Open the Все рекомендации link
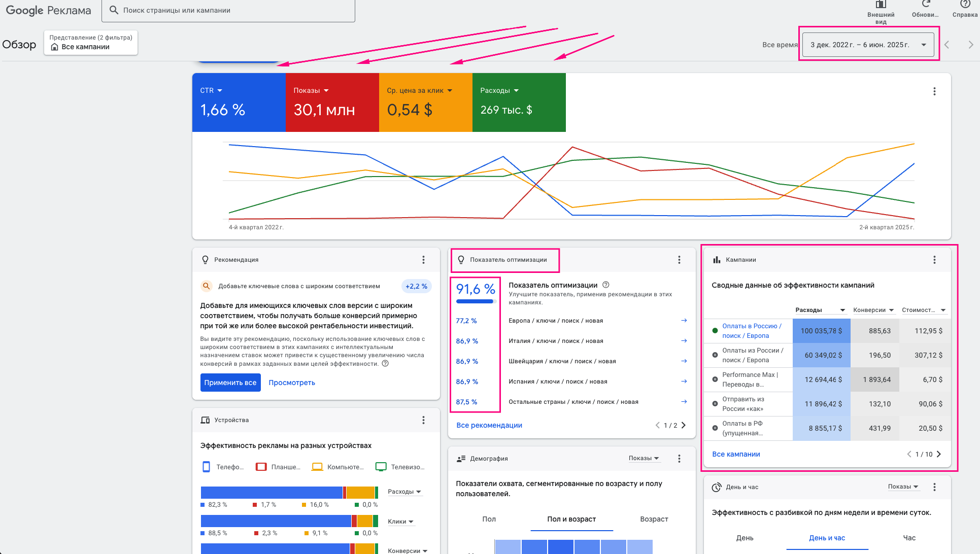Screen dimensions: 980x554 [489, 425]
